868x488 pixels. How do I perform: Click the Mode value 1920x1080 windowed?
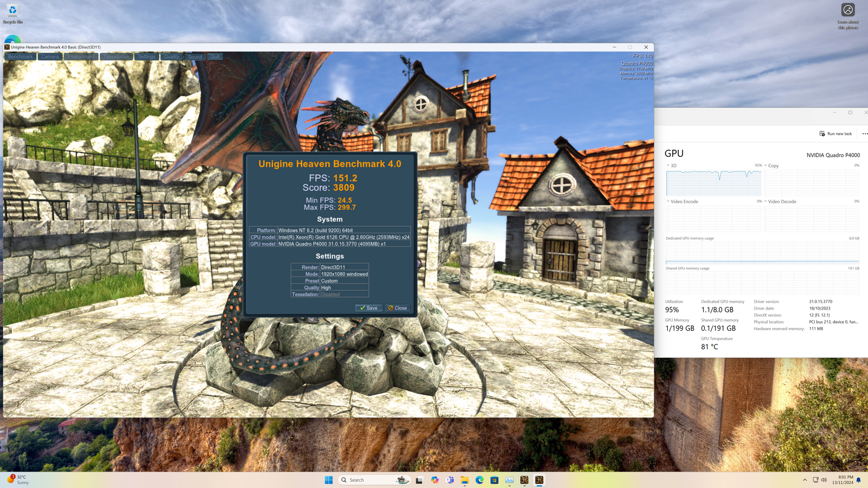pyautogui.click(x=344, y=274)
